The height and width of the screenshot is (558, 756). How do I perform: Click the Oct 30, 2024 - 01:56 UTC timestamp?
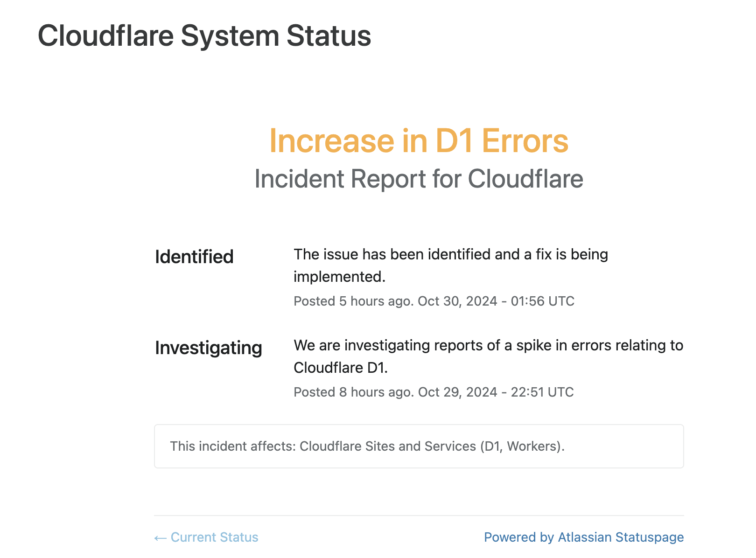click(x=496, y=301)
